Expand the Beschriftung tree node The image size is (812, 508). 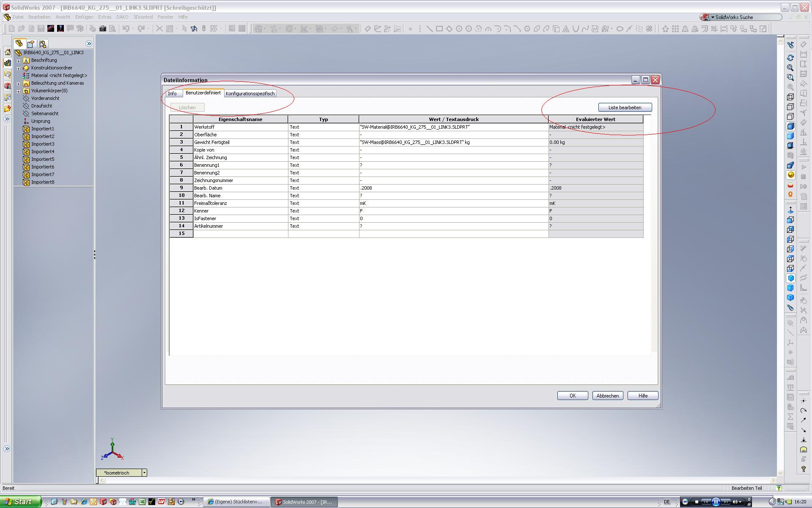coord(18,61)
